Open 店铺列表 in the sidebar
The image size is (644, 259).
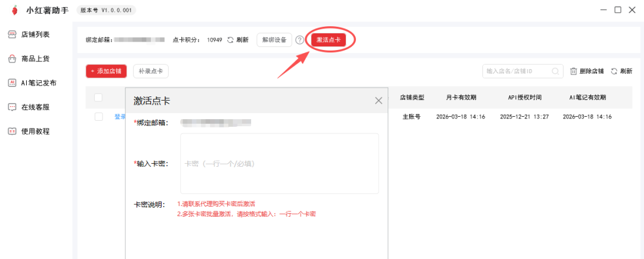coord(29,35)
